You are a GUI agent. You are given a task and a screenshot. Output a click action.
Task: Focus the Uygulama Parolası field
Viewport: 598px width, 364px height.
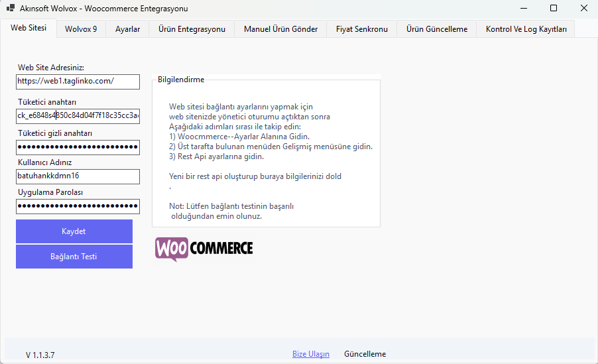coord(78,206)
